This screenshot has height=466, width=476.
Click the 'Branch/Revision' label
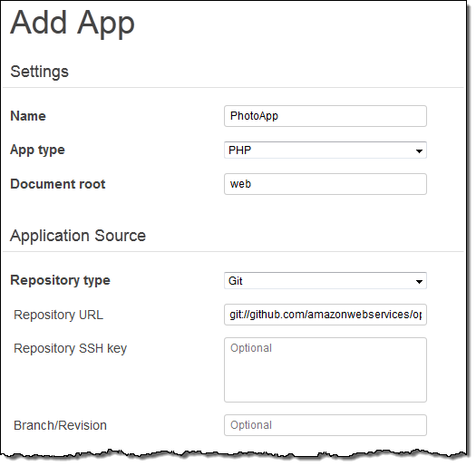click(x=60, y=425)
